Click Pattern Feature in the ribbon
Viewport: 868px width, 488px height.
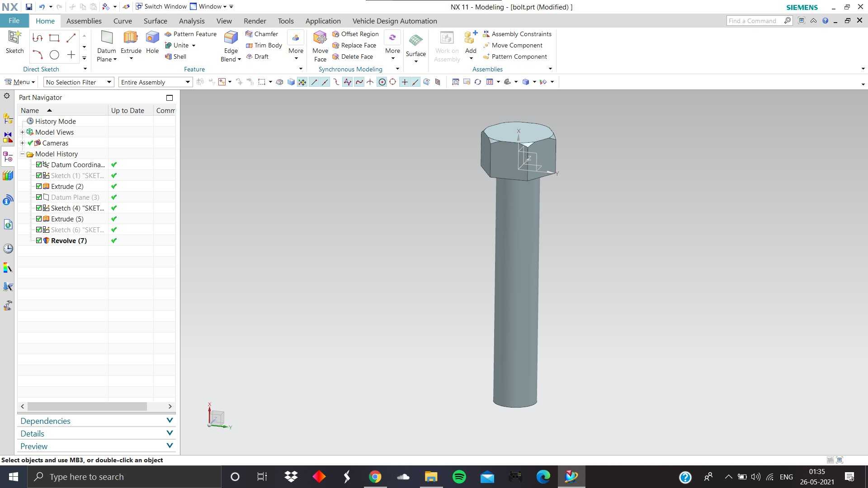coord(190,34)
